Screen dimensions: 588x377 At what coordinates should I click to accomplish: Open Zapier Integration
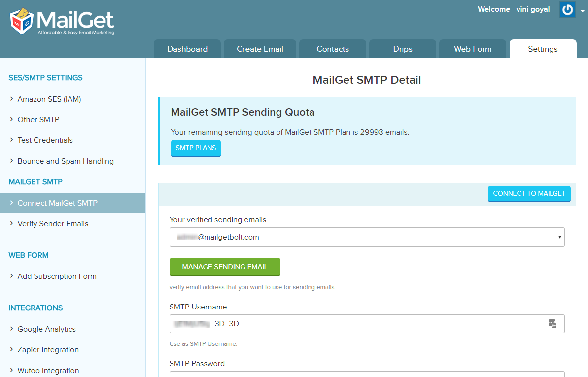pos(48,349)
